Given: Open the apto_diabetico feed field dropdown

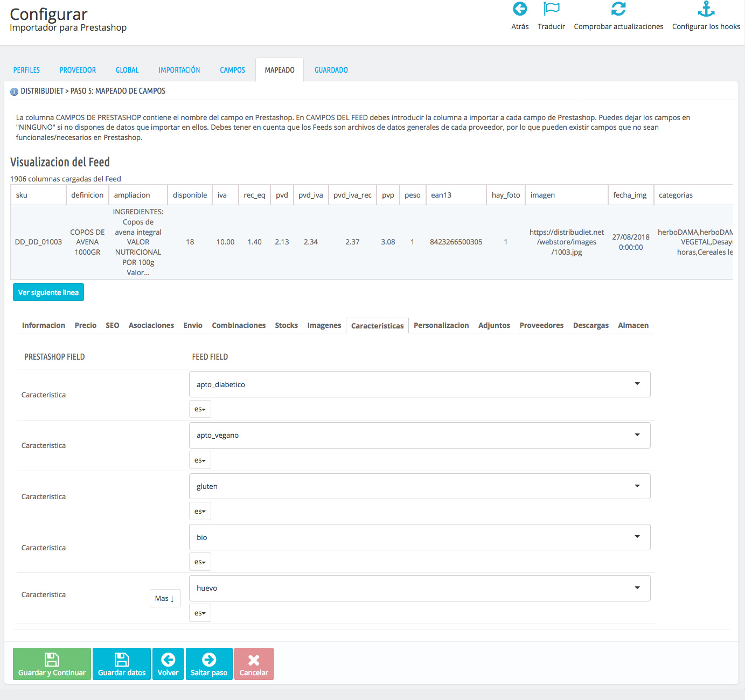Looking at the screenshot, I should pyautogui.click(x=420, y=384).
